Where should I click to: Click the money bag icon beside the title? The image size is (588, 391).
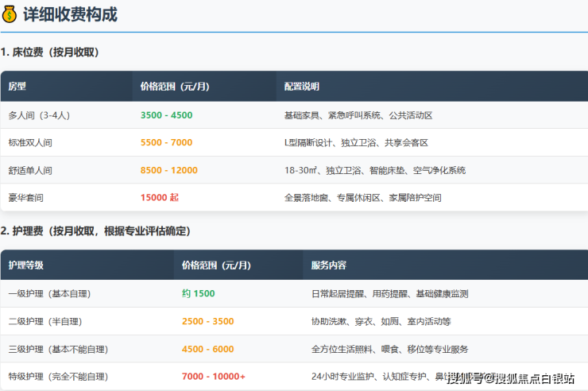coord(10,14)
